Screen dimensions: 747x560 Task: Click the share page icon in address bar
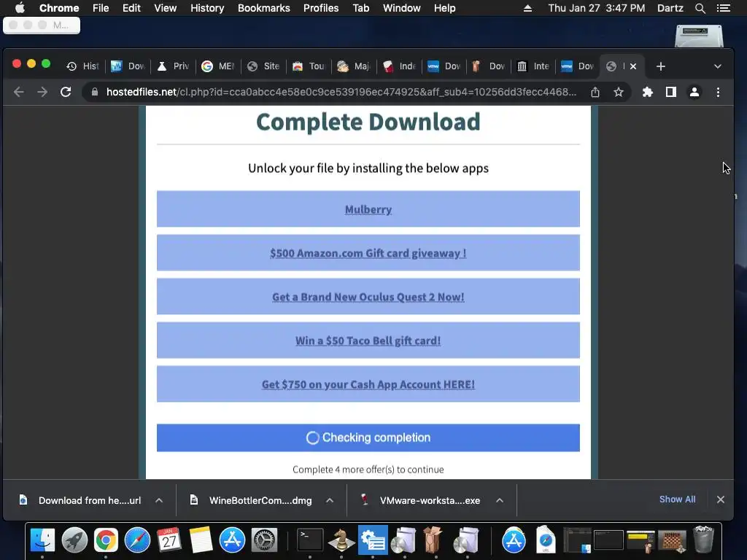(x=595, y=92)
